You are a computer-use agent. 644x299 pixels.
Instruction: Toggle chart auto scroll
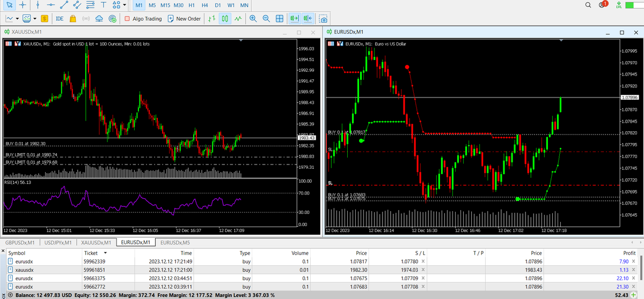coord(294,18)
